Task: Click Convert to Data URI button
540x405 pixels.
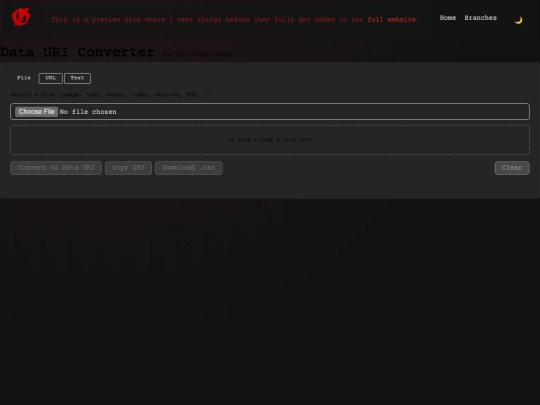Action: tap(56, 168)
